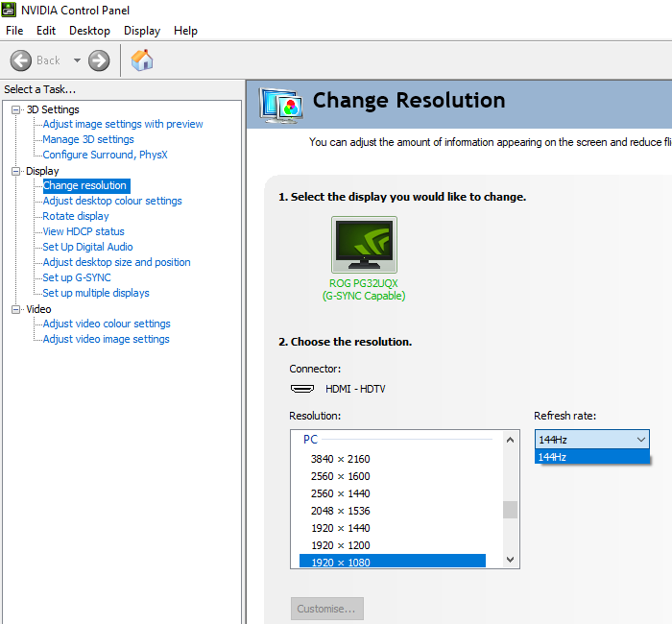This screenshot has width=672, height=624.
Task: Open Rotate display
Action: tap(76, 216)
